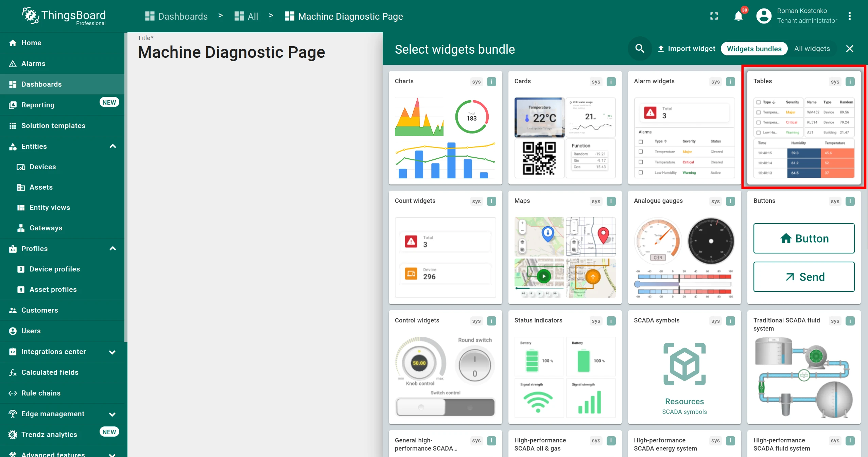The width and height of the screenshot is (868, 457).
Task: Show info for Count widgets bundle
Action: pyautogui.click(x=491, y=201)
